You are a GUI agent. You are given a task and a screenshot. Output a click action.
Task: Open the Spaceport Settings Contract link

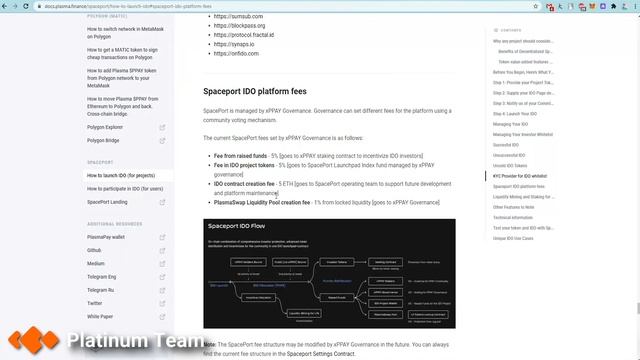320,354
